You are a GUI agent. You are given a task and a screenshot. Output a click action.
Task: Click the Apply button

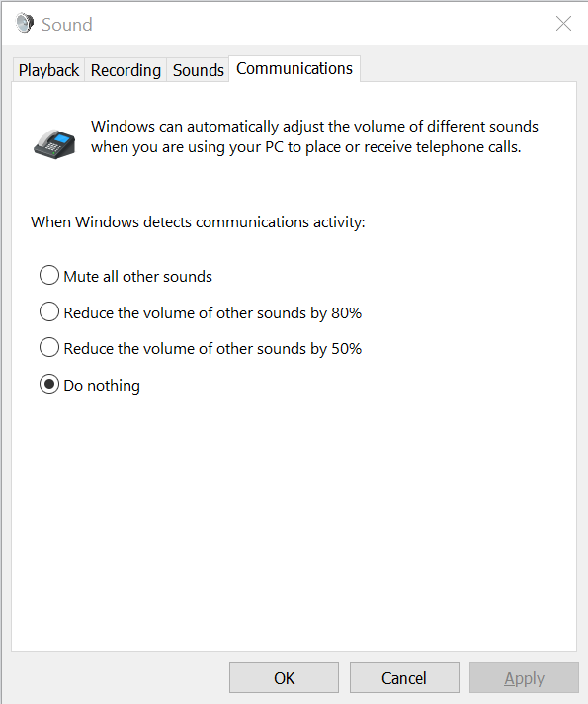coord(525,678)
